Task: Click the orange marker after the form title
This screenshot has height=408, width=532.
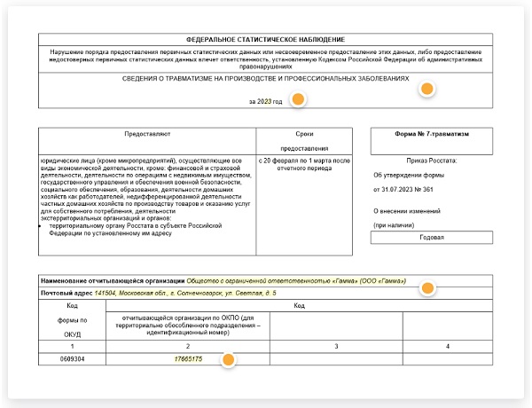Action: (426, 89)
